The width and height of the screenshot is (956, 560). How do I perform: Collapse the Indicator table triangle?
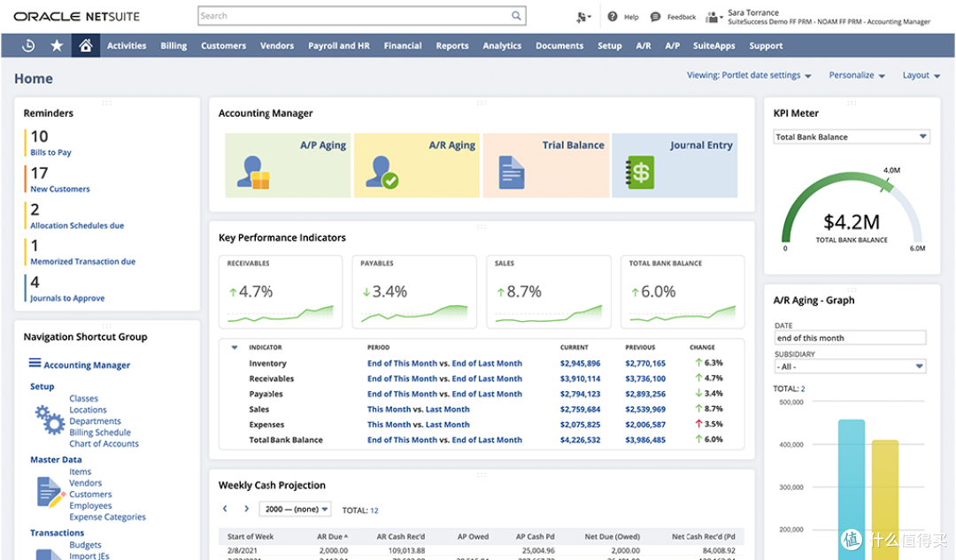tap(234, 348)
